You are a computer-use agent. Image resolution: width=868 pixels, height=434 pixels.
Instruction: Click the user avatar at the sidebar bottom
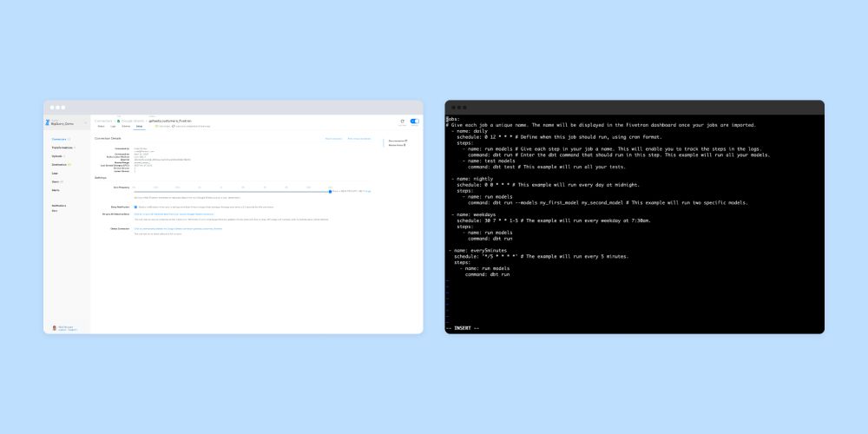[x=54, y=328]
